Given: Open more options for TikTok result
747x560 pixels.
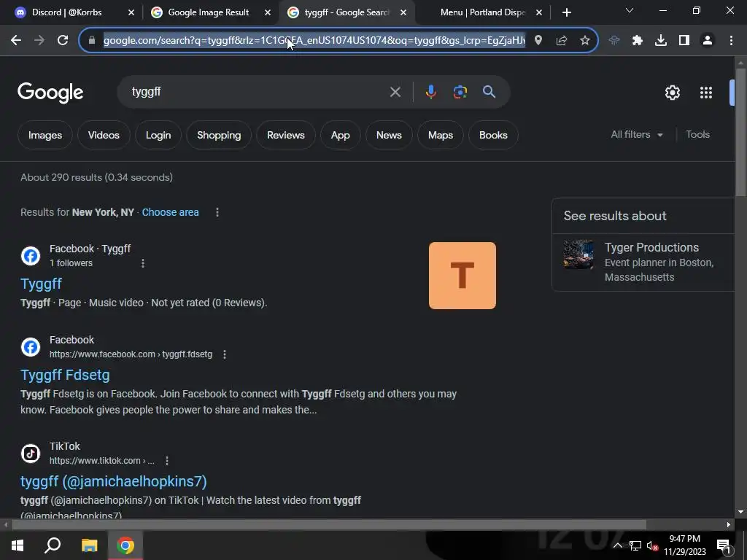Looking at the screenshot, I should 167,461.
